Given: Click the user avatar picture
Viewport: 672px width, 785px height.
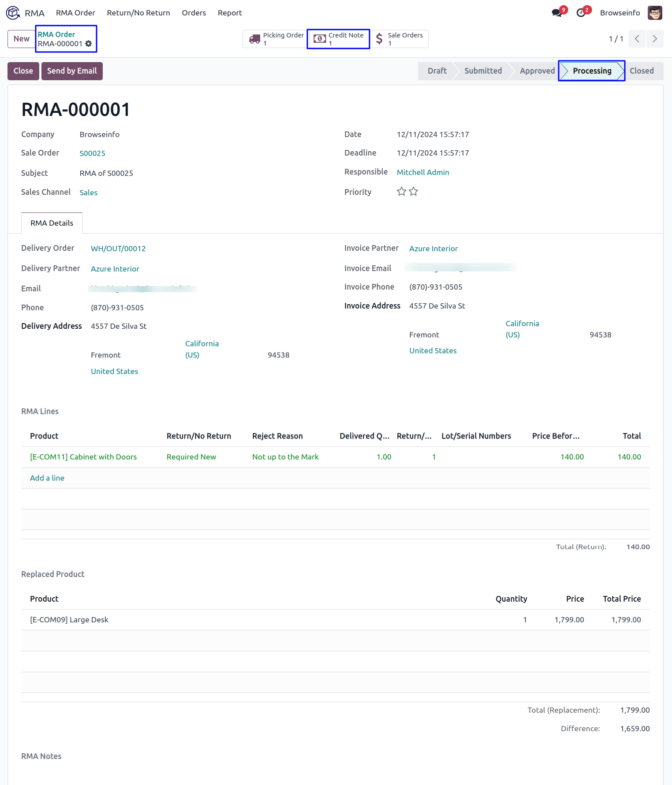Looking at the screenshot, I should [655, 13].
